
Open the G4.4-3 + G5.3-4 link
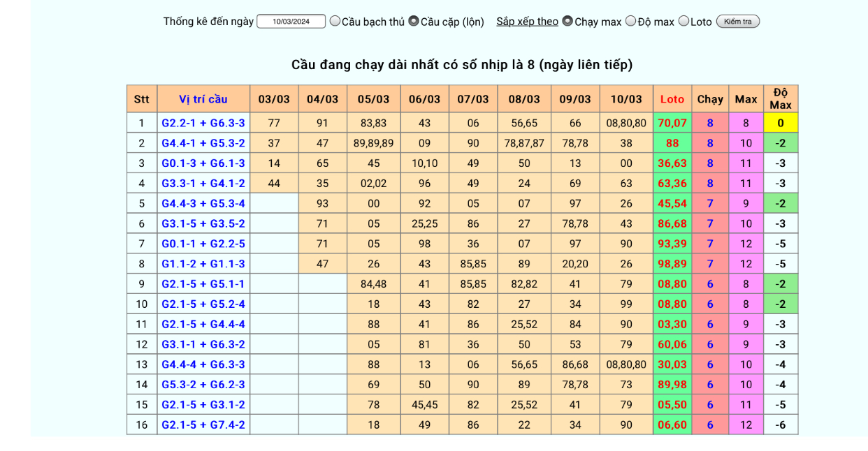click(x=203, y=204)
